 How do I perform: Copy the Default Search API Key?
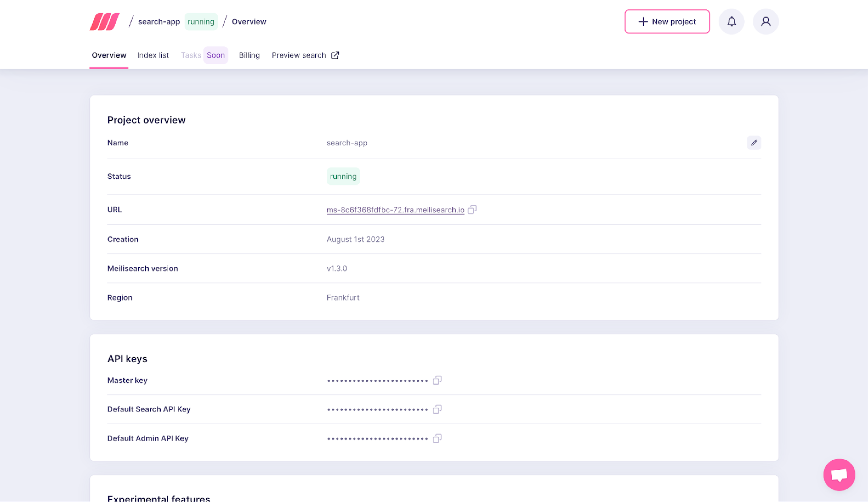click(437, 409)
